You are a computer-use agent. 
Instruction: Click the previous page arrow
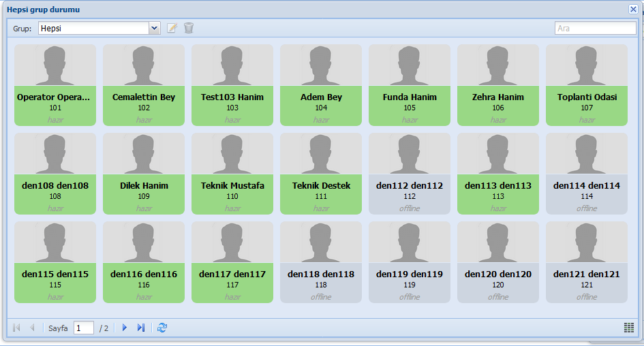(x=32, y=328)
